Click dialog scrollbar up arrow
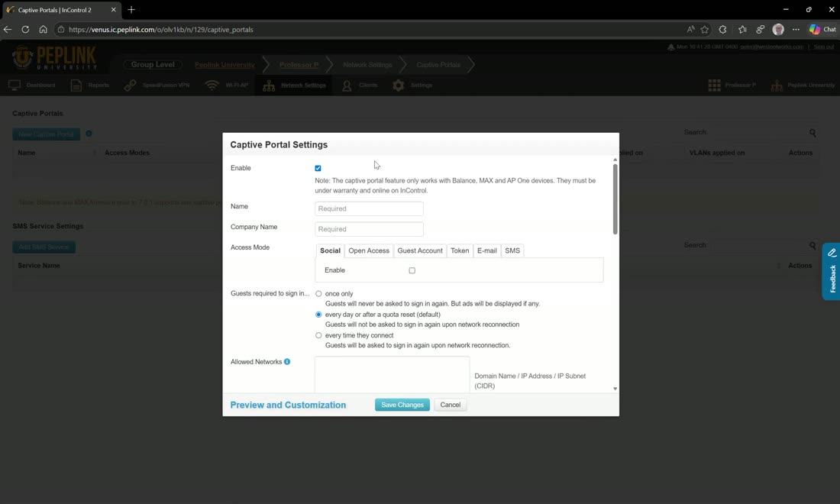Viewport: 840px width, 504px height. click(615, 160)
